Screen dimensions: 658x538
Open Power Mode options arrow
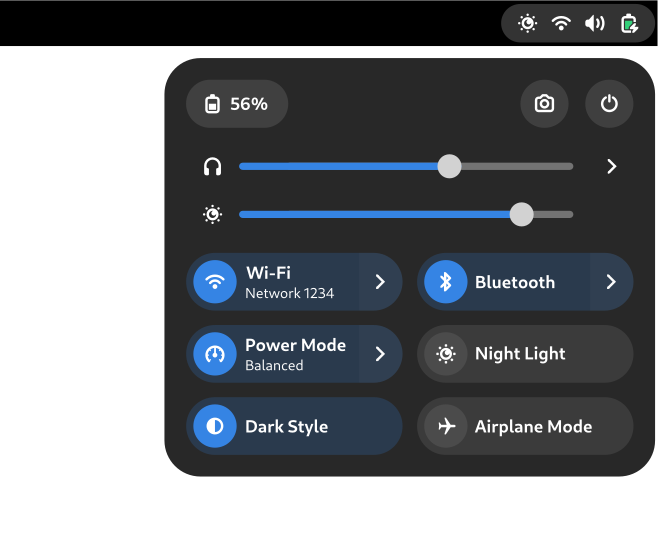pos(380,354)
